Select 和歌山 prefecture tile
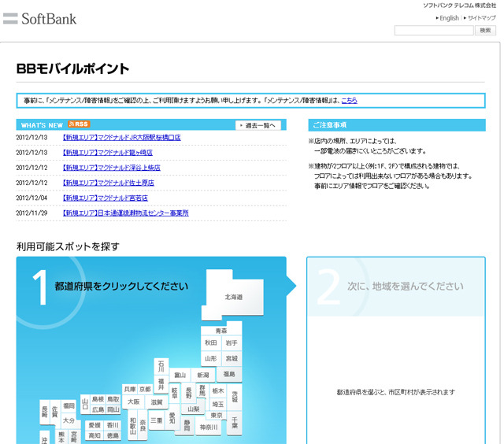This screenshot has width=504, height=444. [x=133, y=425]
